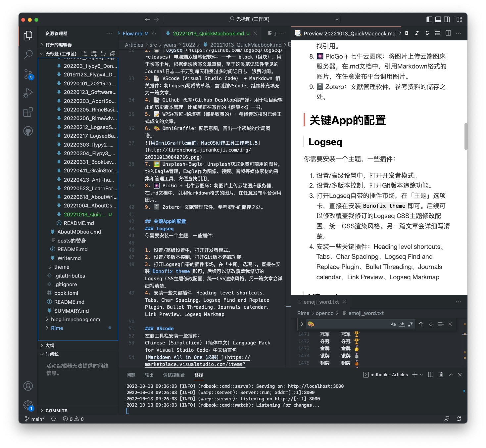Click the main* branch in status bar
Image resolution: width=486 pixels, height=448 pixels.
(34, 419)
